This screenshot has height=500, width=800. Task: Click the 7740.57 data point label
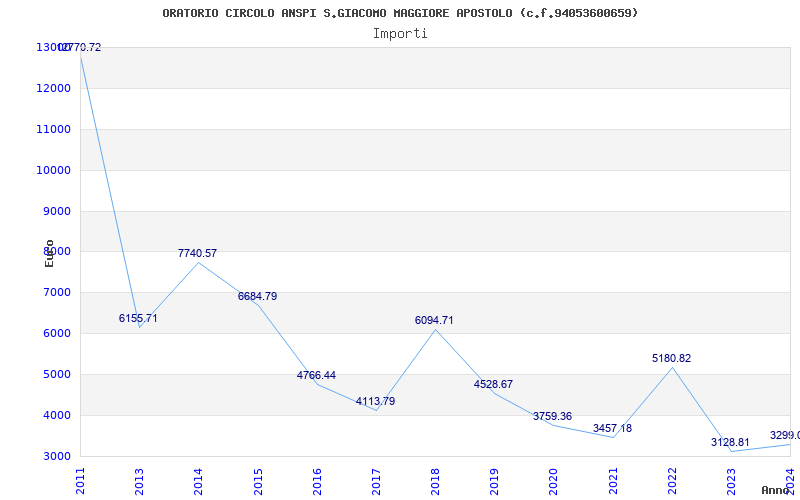click(x=197, y=254)
